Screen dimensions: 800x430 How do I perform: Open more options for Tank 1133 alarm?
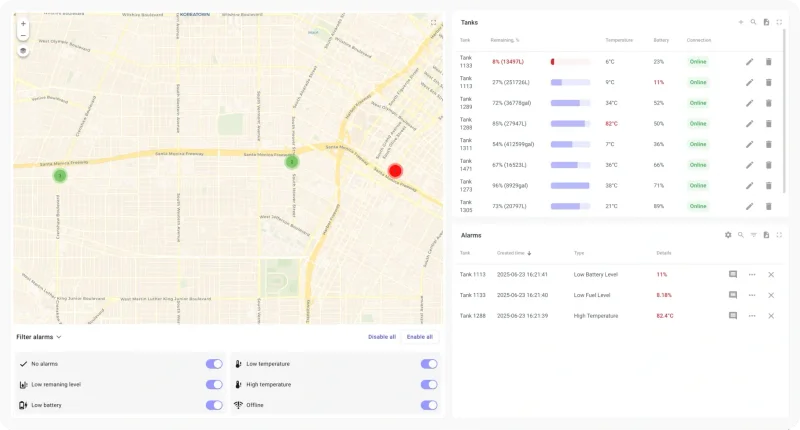(x=752, y=295)
